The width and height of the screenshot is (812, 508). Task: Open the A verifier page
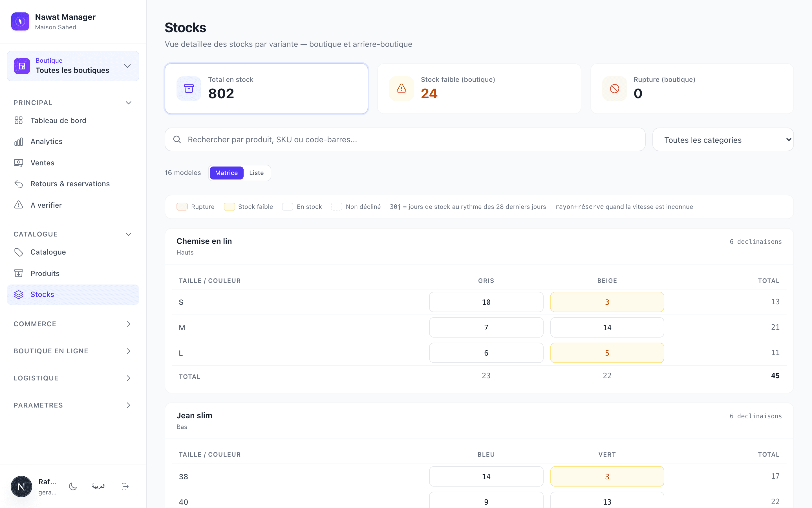[73, 205]
